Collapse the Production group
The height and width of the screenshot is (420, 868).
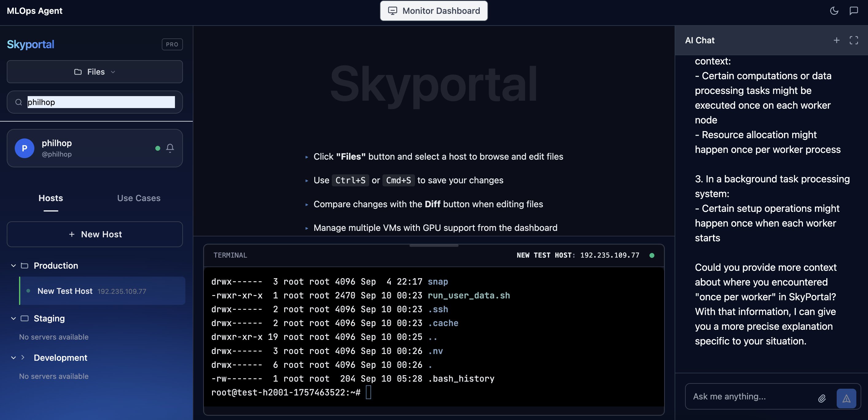[x=14, y=266]
